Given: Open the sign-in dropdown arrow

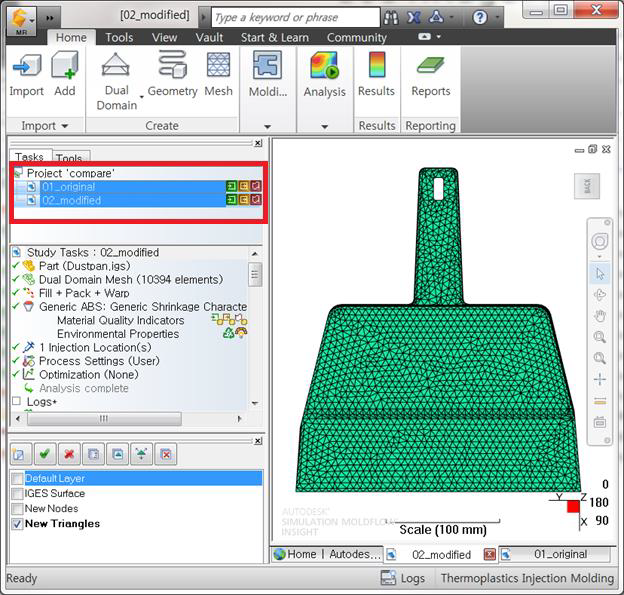Looking at the screenshot, I should point(452,17).
